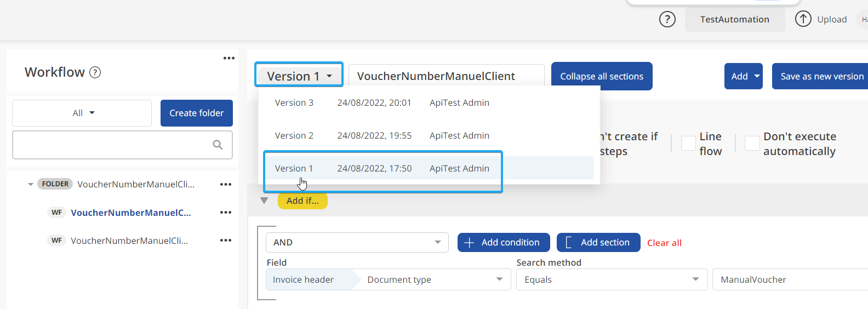Click Add condition button
Viewport: 868px width, 309px height.
pyautogui.click(x=503, y=242)
